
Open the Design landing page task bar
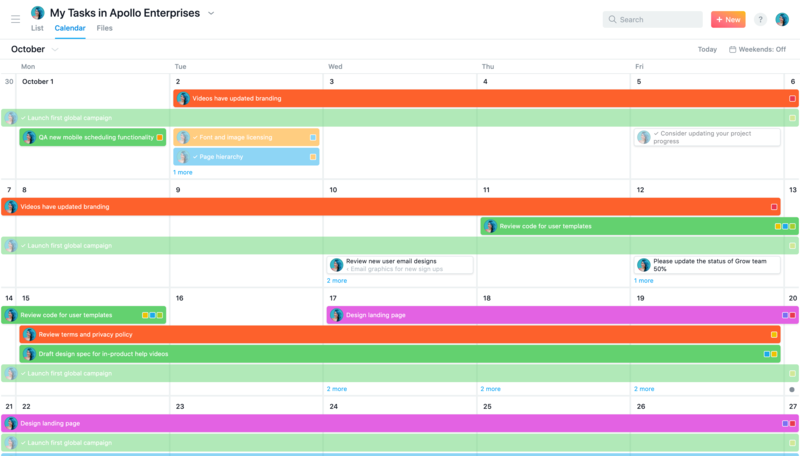(550, 315)
